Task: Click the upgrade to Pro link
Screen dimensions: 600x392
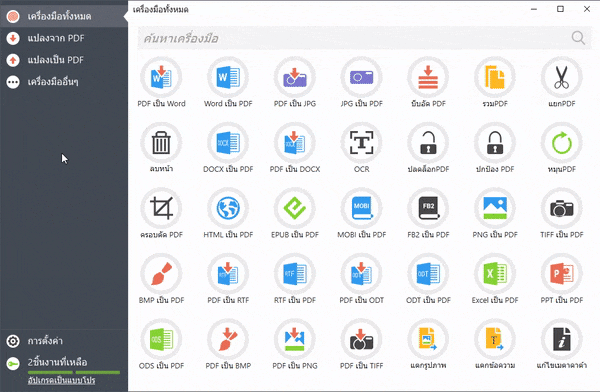Action: pos(61,381)
